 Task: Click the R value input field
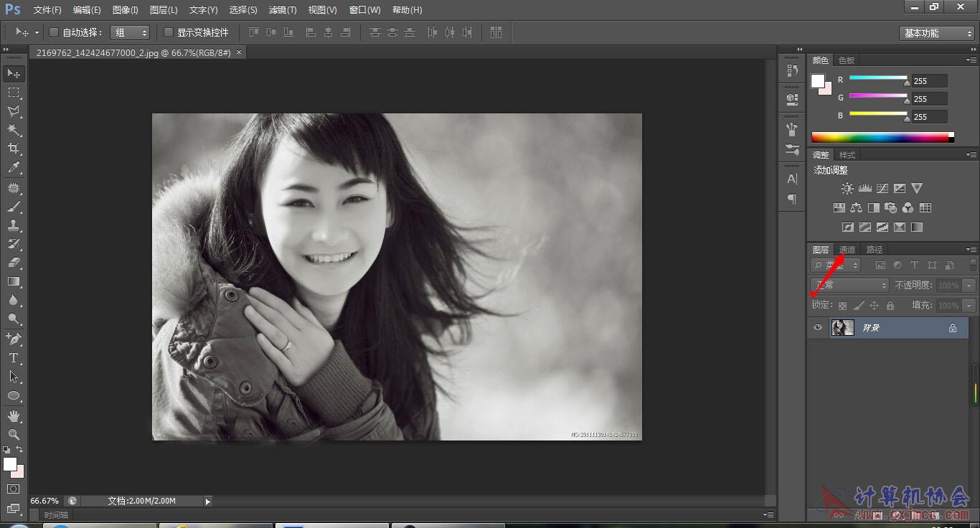pos(930,81)
